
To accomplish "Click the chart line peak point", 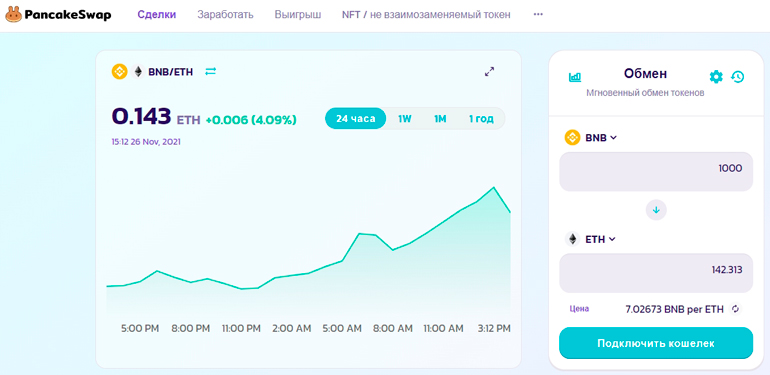I will tap(494, 188).
